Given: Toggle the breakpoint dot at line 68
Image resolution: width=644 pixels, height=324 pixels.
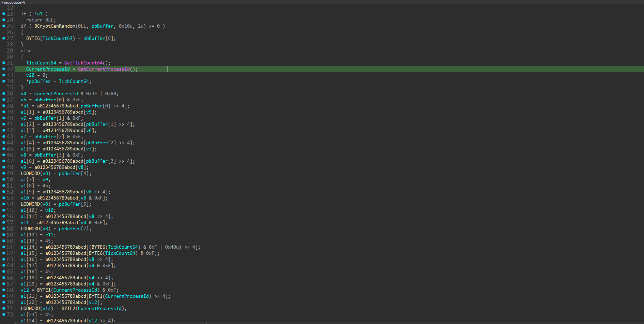Looking at the screenshot, I should click(4, 290).
